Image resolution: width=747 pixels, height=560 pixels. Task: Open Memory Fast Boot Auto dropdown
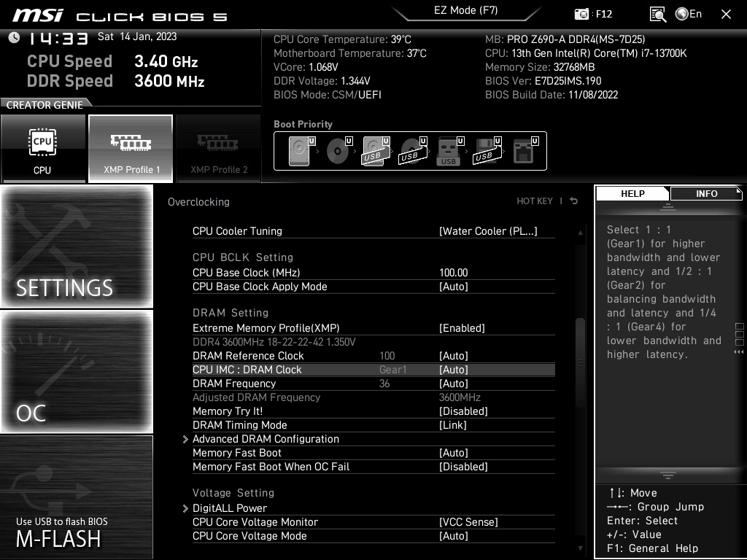click(454, 453)
